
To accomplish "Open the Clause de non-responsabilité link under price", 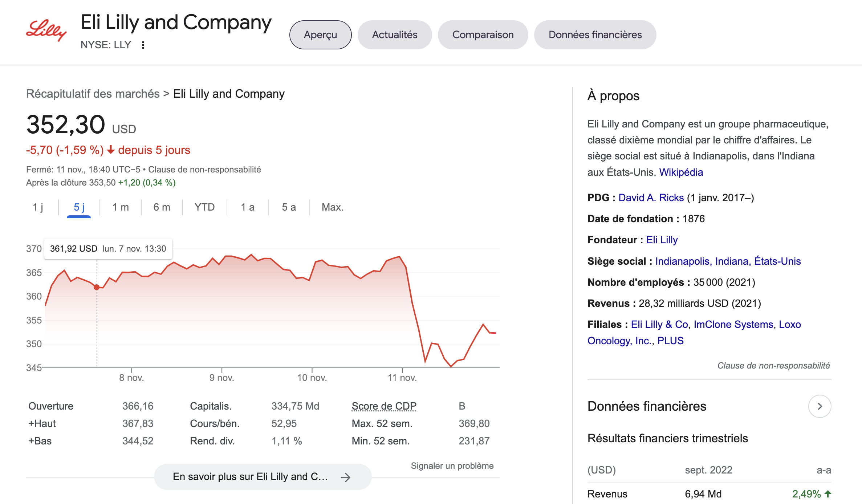I will 204,170.
